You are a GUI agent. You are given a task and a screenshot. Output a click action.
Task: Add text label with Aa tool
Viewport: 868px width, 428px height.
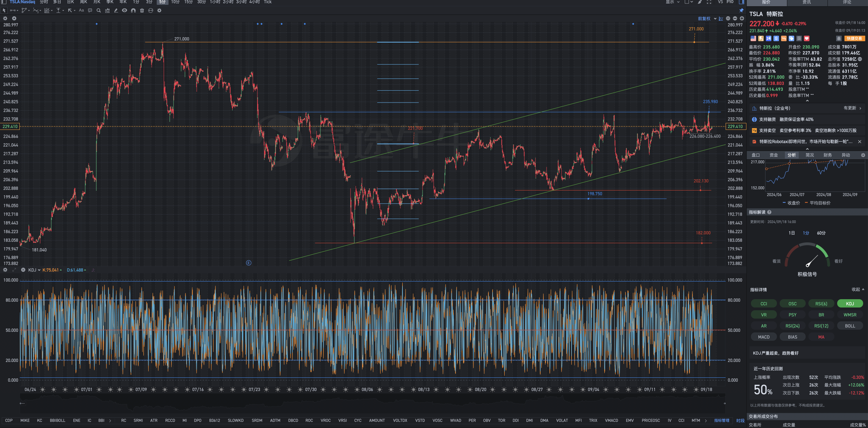[81, 10]
